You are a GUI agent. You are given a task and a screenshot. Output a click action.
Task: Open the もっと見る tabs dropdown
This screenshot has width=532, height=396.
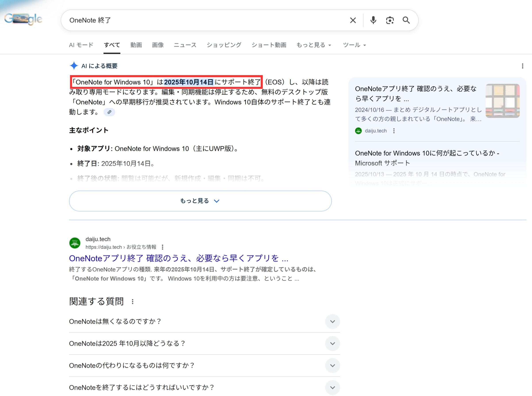coord(313,45)
